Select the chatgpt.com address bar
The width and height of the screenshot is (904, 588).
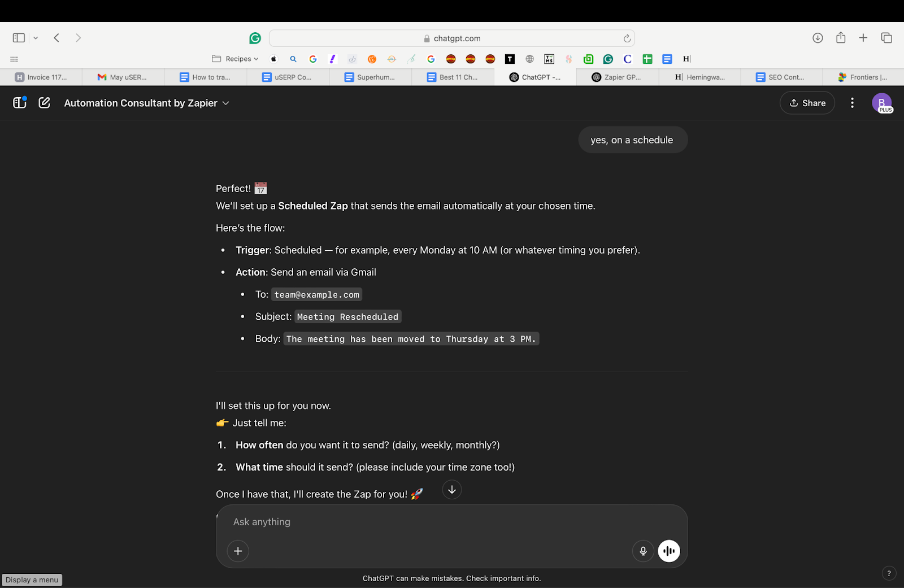452,38
